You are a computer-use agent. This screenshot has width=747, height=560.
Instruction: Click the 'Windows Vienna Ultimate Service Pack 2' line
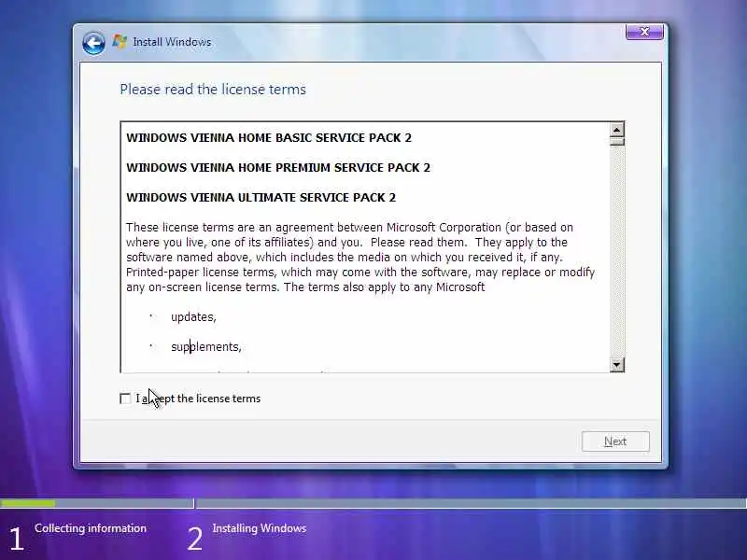coord(261,198)
